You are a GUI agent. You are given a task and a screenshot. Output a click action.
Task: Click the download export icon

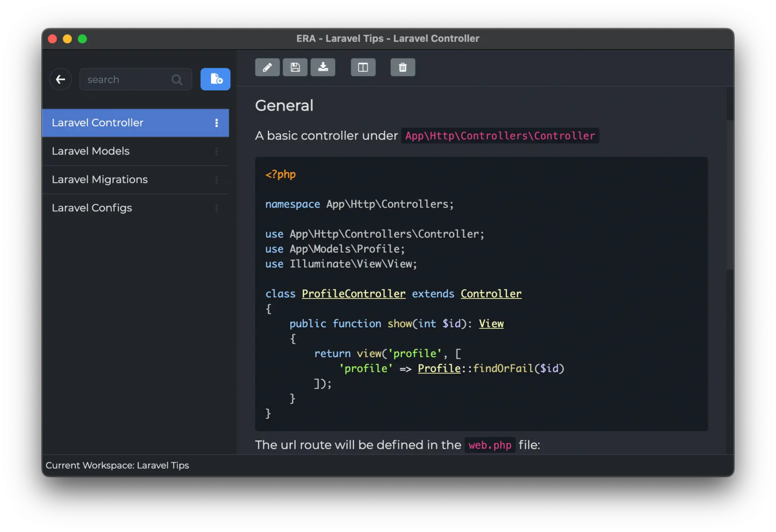click(323, 67)
